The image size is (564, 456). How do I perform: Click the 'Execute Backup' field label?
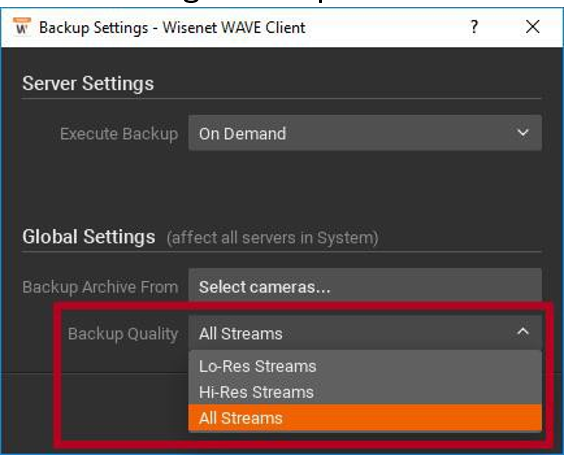[119, 134]
